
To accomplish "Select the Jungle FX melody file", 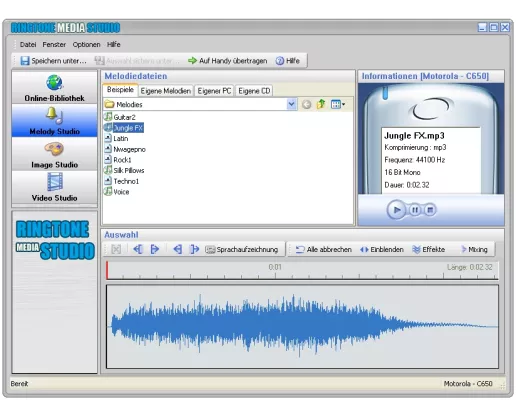I will [x=124, y=128].
